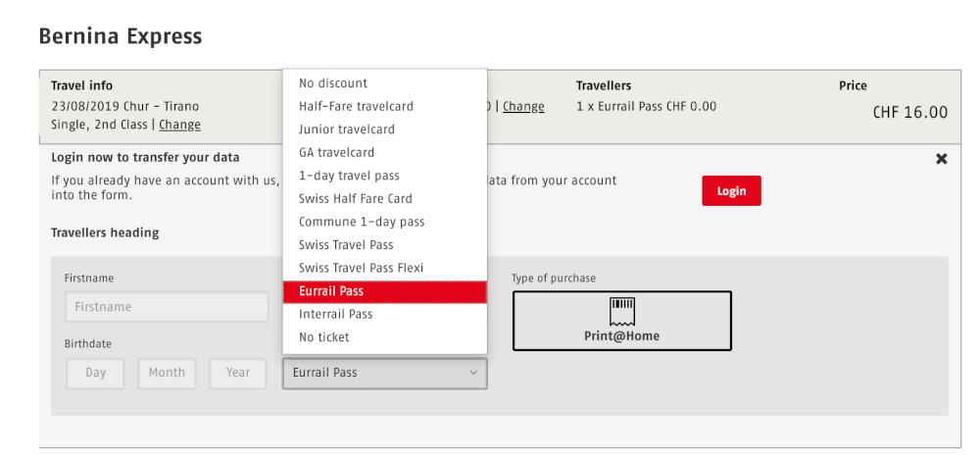
Task: Click Change link under Travel info
Action: click(x=180, y=125)
